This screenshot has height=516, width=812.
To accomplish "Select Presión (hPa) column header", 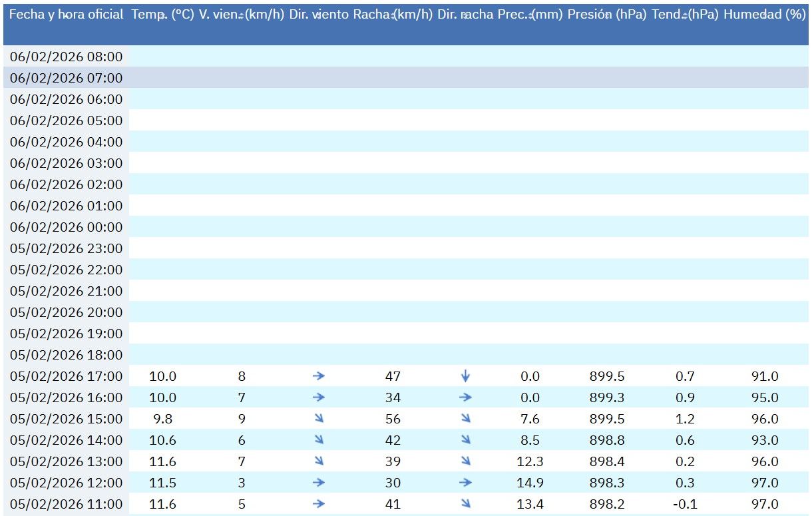I will pyautogui.click(x=606, y=15).
